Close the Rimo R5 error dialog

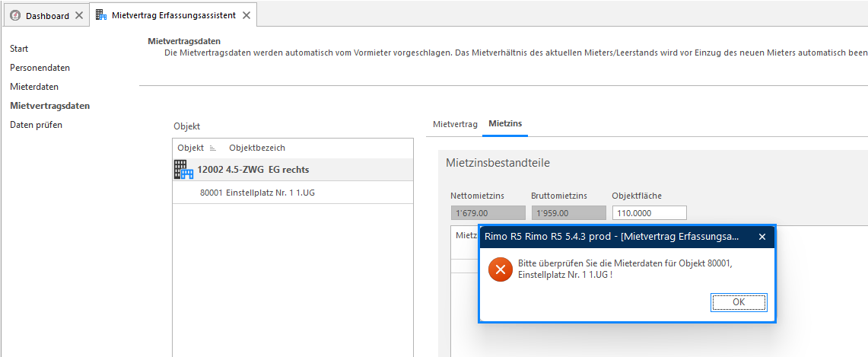click(761, 237)
